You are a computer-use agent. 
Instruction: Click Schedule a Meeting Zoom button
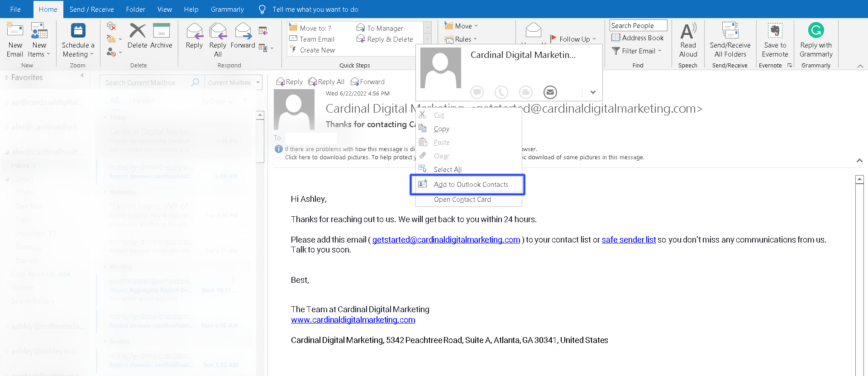click(x=78, y=40)
